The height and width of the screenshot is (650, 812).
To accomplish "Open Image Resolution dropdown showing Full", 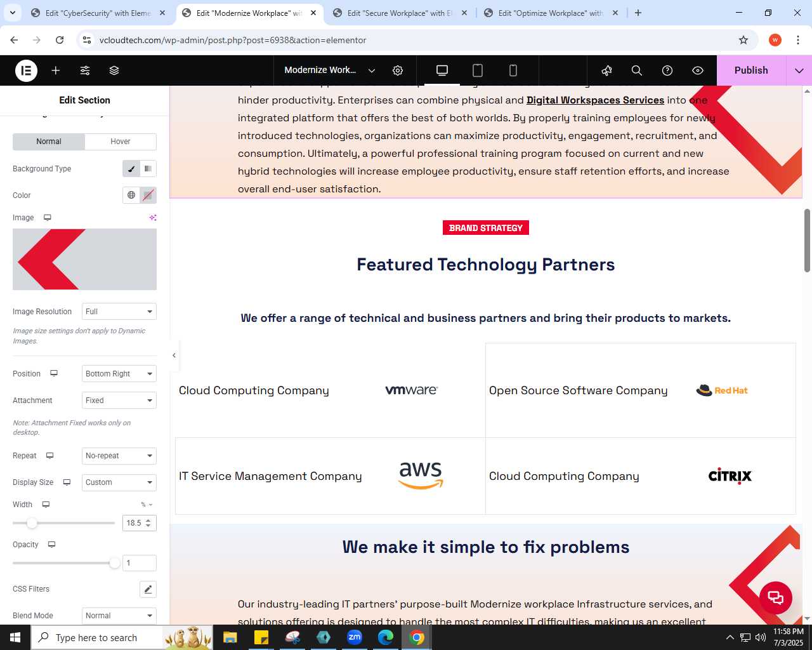I will (x=119, y=312).
